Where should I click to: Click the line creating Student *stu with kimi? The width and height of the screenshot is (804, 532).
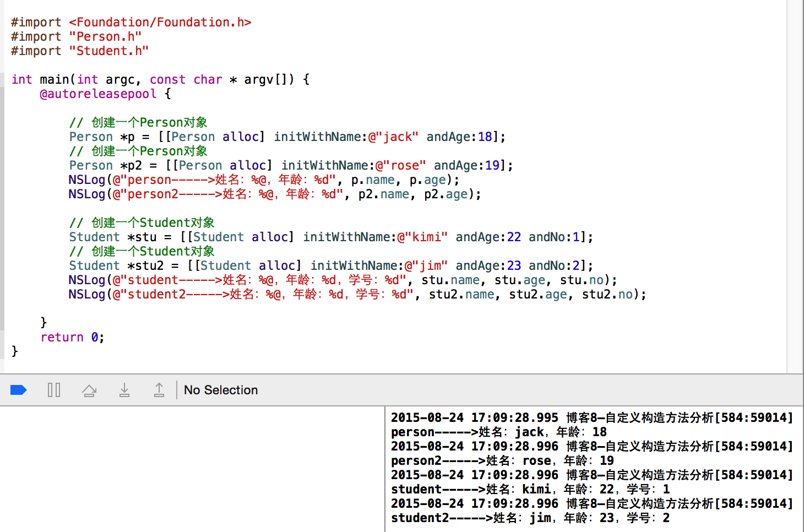(331, 237)
